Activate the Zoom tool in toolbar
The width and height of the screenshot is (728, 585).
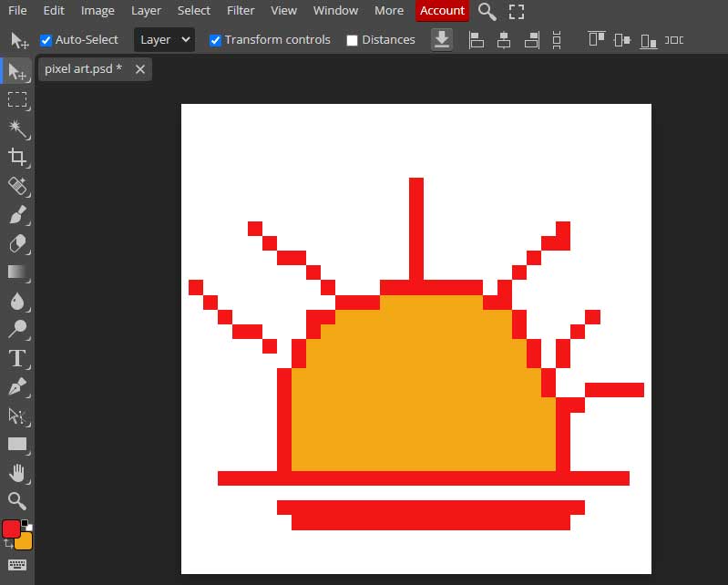coord(17,500)
